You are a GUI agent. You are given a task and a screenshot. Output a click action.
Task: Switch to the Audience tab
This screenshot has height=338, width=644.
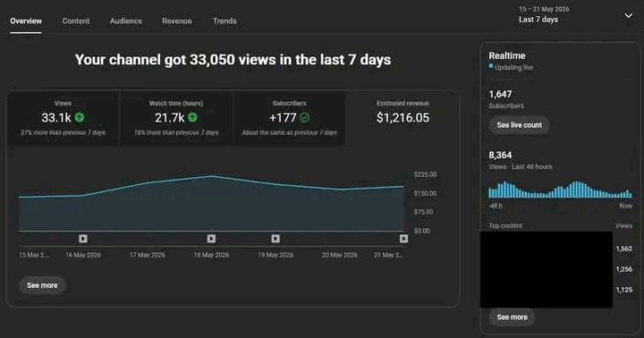pos(126,21)
